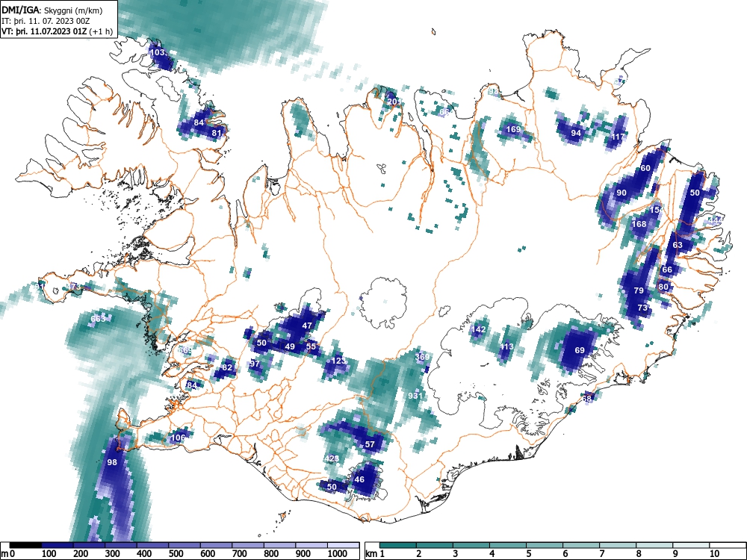Click the '57' visibility label

(370, 444)
